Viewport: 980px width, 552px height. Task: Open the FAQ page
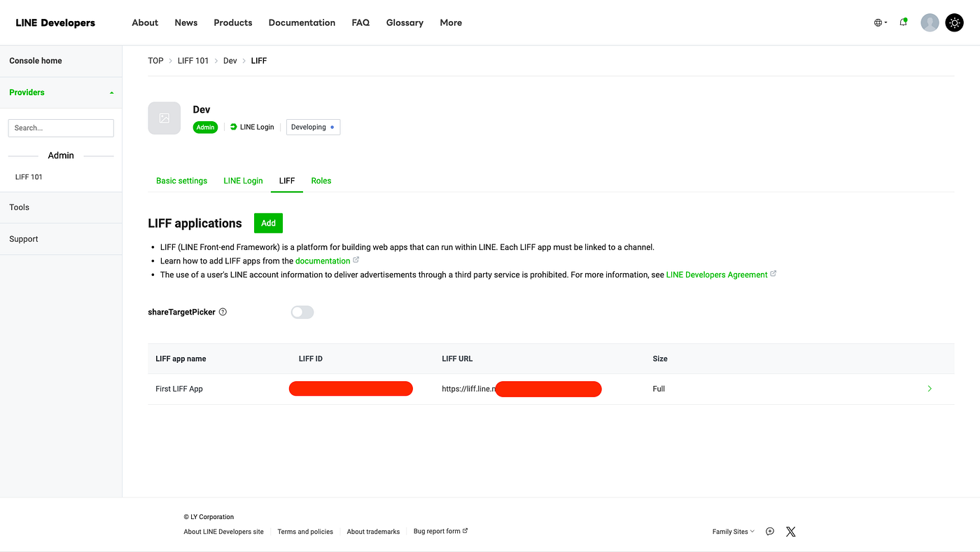click(x=360, y=23)
